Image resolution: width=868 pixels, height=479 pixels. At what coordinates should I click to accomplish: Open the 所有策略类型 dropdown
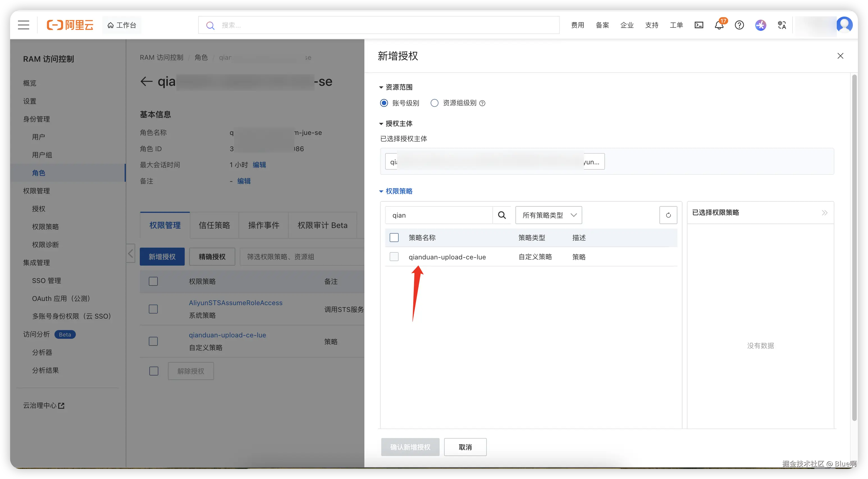(549, 215)
